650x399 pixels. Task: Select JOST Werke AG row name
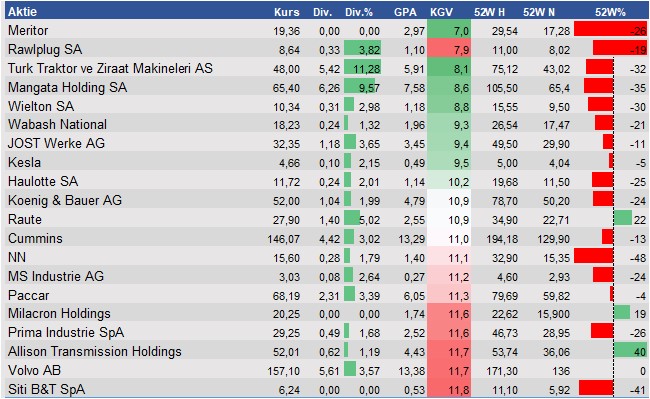click(56, 143)
